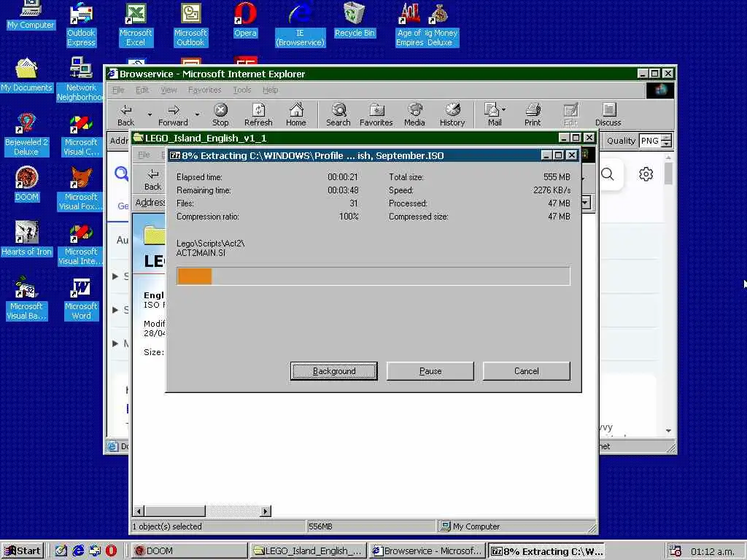Image resolution: width=747 pixels, height=560 pixels.
Task: Launch Opera from Quick Launch
Action: (111, 551)
